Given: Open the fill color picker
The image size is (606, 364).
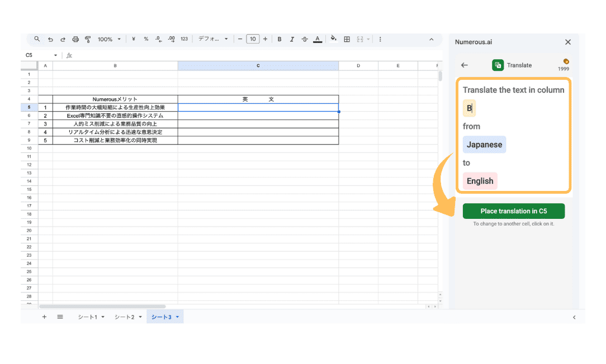Looking at the screenshot, I should (x=334, y=39).
